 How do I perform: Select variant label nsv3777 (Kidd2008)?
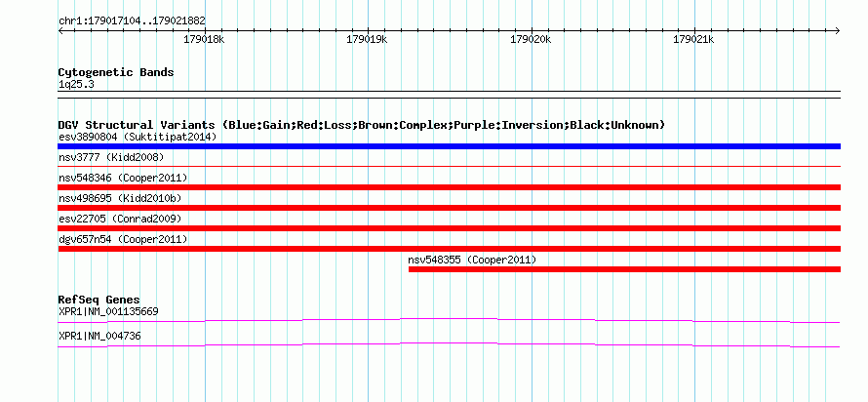(111, 157)
